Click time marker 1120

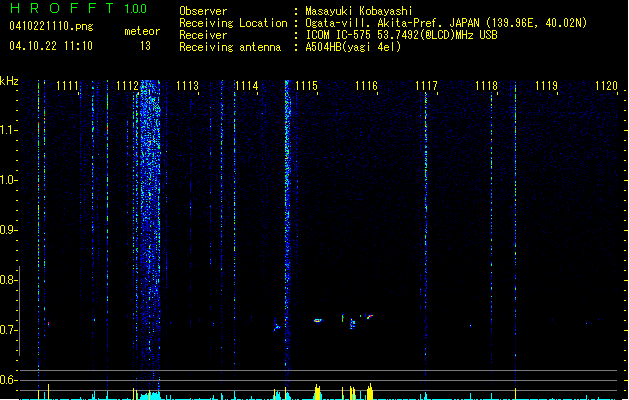coord(606,86)
